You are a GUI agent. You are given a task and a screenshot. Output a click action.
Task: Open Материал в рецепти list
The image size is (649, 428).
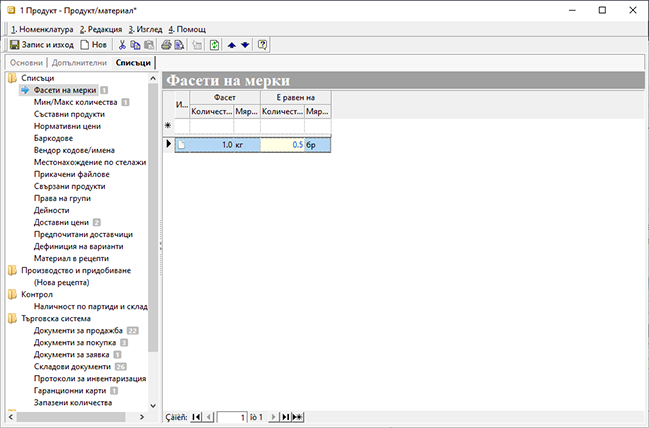[x=71, y=258]
